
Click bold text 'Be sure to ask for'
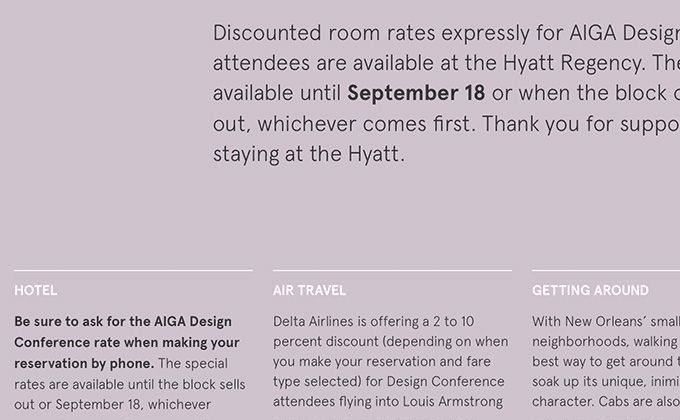(76, 322)
